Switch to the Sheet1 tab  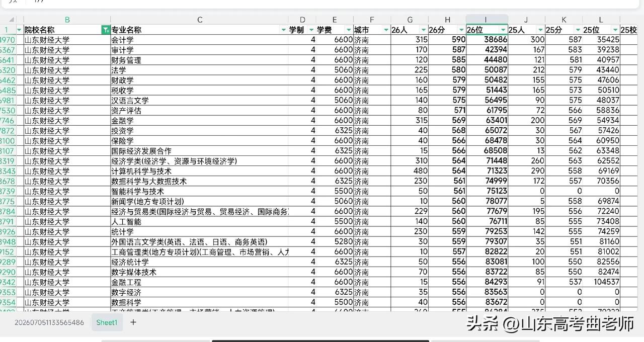coord(107,322)
